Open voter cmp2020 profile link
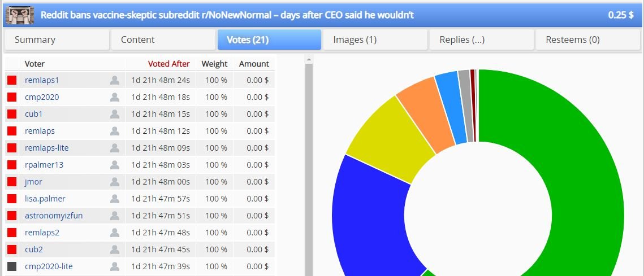 click(41, 97)
